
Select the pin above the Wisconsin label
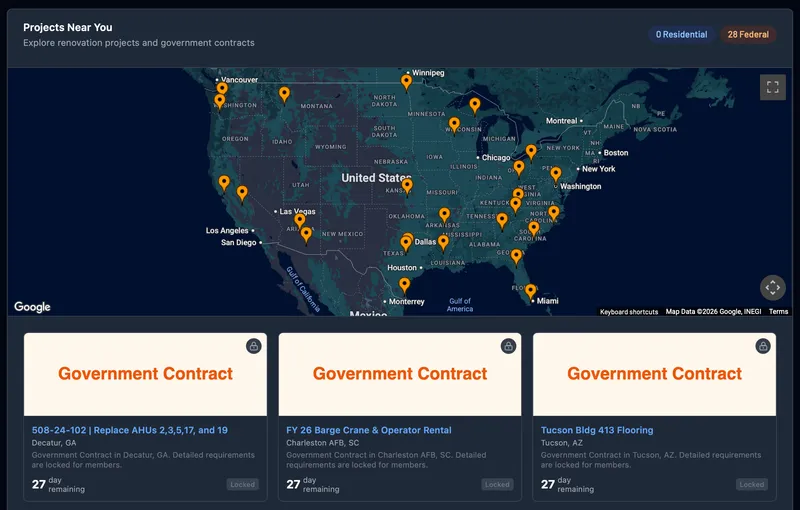pos(454,125)
